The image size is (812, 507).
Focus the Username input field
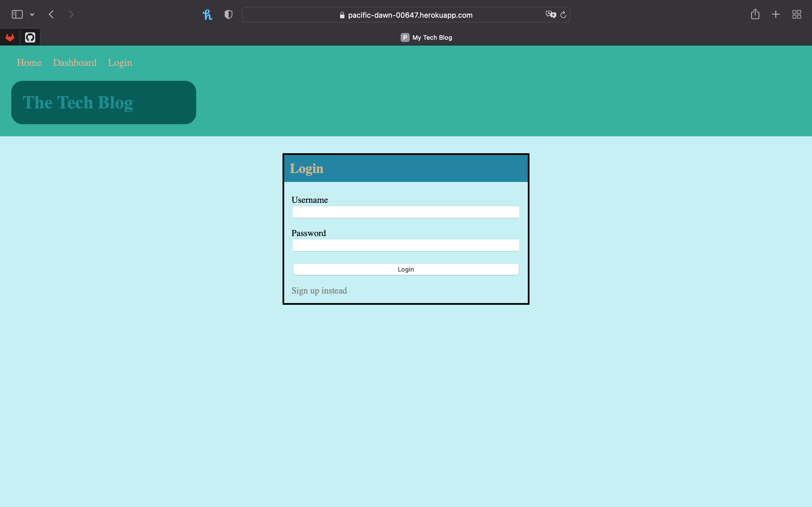tap(406, 212)
